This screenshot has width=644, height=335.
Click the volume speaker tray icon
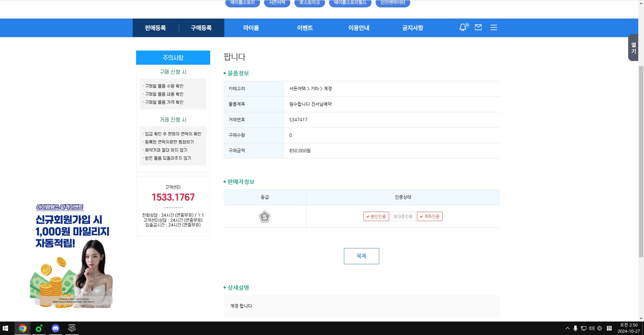pyautogui.click(x=591, y=328)
